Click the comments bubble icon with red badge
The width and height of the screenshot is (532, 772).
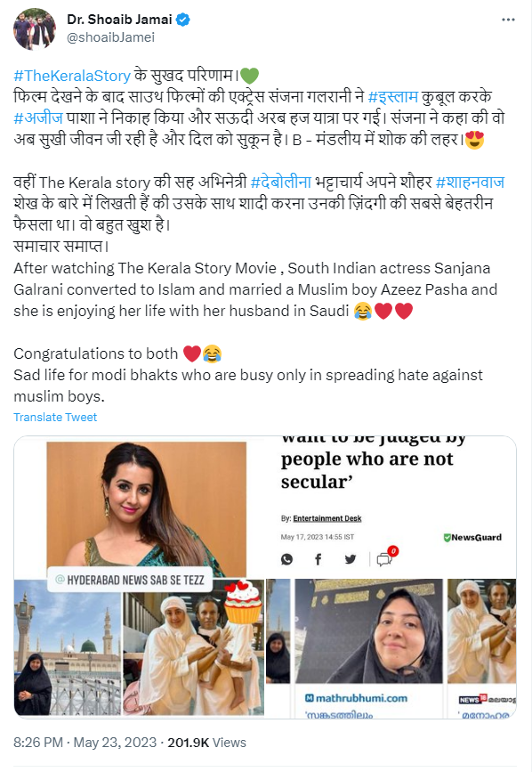click(386, 557)
